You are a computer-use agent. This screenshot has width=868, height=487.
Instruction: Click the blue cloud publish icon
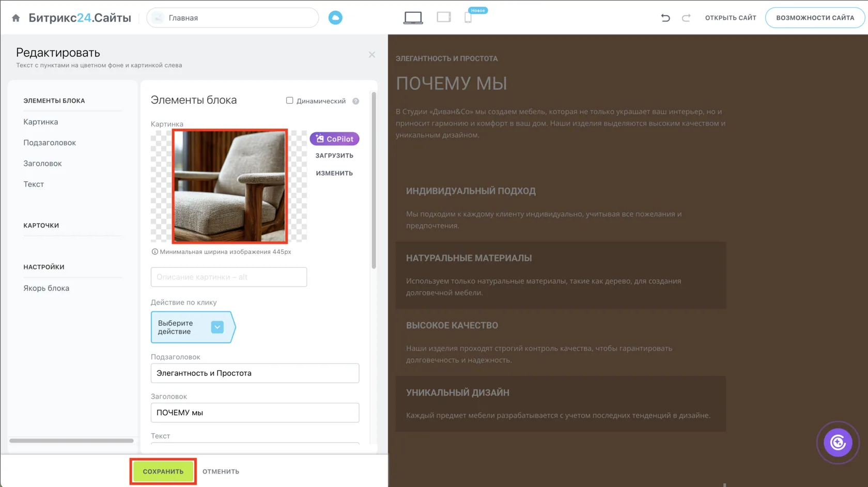coord(335,18)
